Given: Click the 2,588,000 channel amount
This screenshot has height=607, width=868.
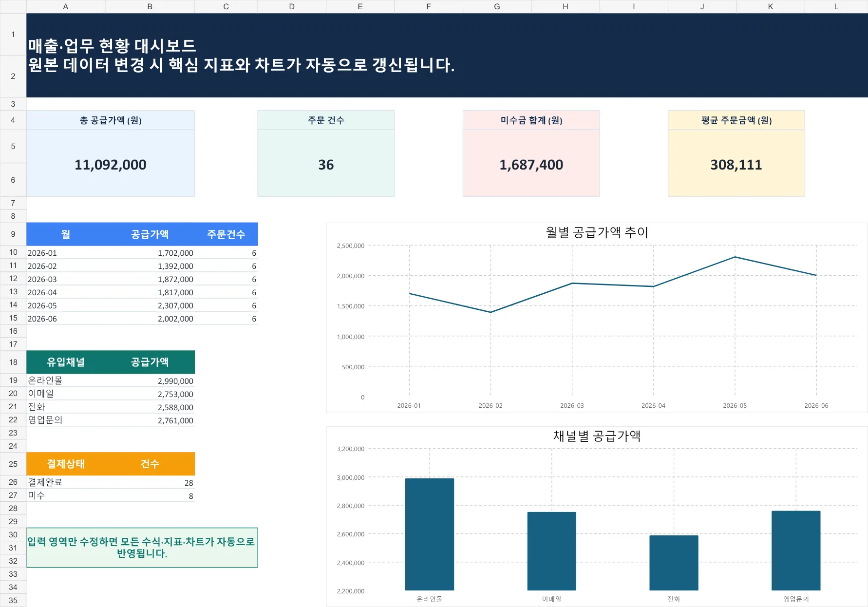Looking at the screenshot, I should [150, 407].
